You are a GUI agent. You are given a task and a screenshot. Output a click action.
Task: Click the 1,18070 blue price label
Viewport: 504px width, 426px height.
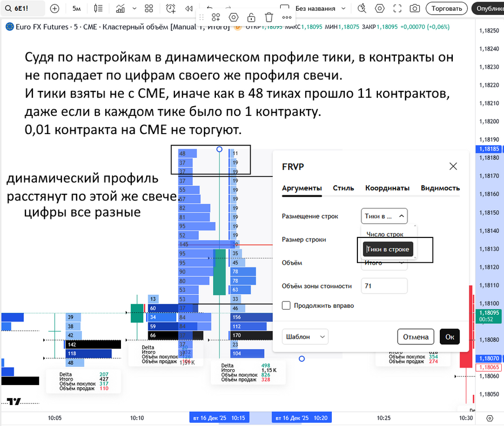(489, 358)
